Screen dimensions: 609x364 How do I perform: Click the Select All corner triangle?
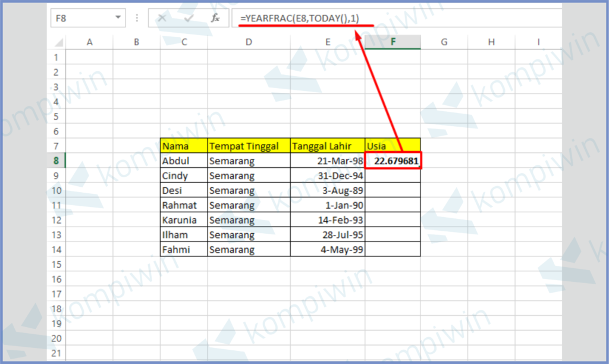pos(58,42)
